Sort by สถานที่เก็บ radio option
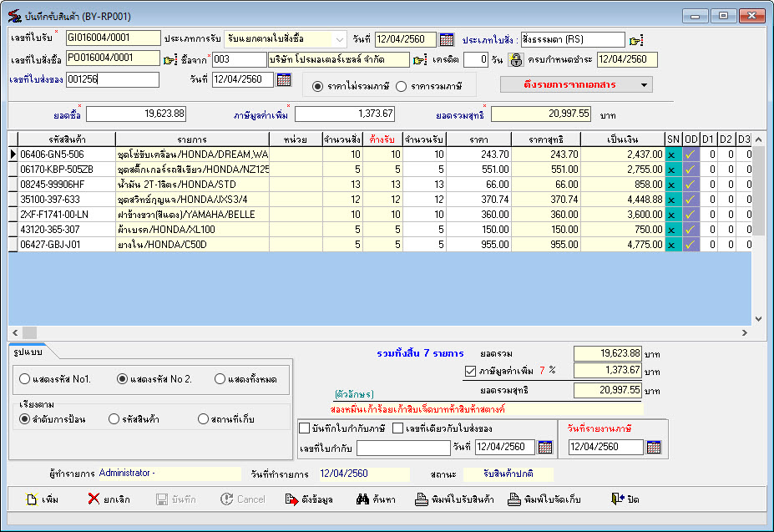This screenshot has height=532, width=774. (x=203, y=419)
